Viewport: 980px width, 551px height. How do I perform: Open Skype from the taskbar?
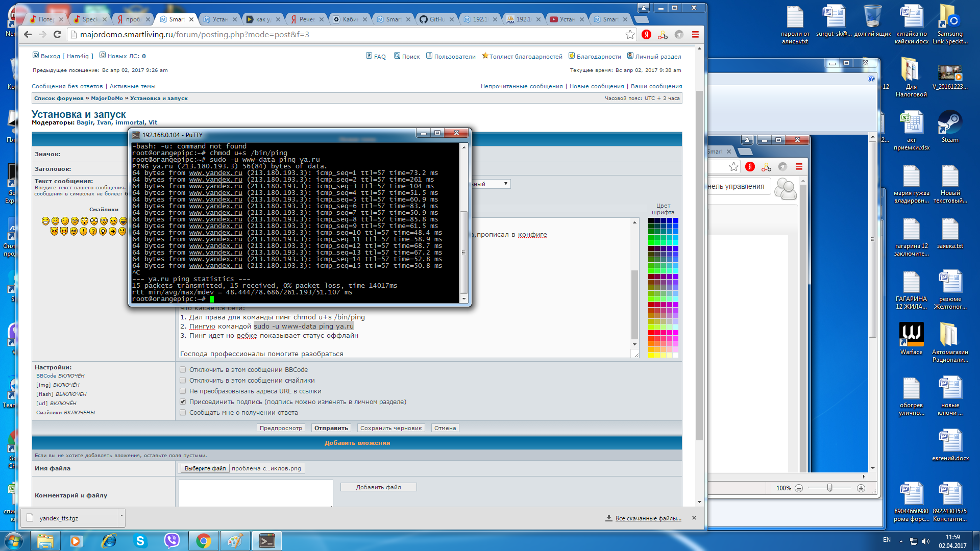(140, 541)
